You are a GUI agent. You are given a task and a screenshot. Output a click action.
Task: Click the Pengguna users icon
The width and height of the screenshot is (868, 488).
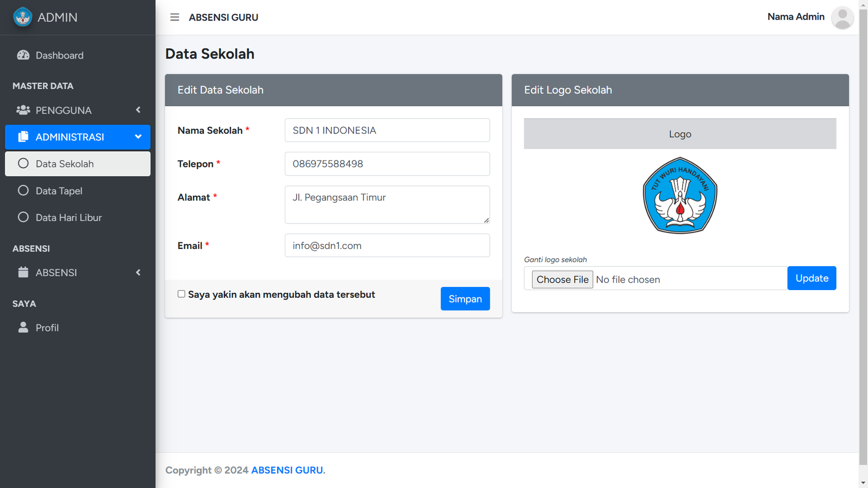pyautogui.click(x=23, y=110)
